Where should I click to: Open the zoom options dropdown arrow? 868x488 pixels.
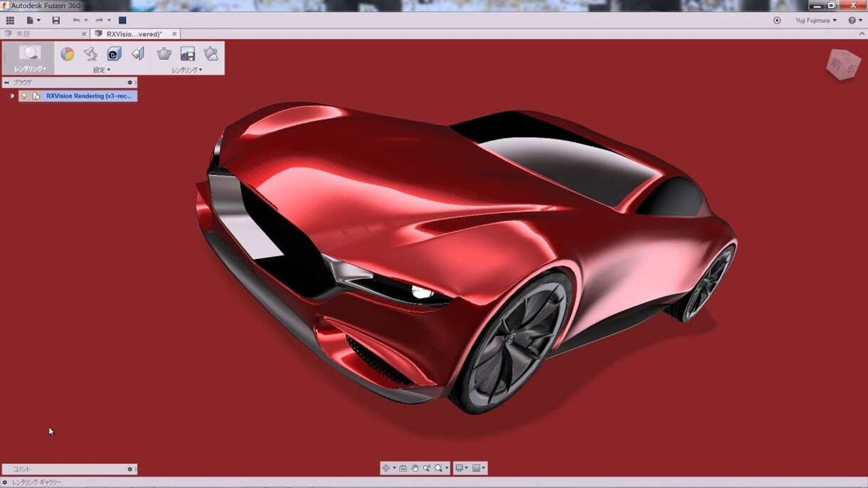point(446,468)
